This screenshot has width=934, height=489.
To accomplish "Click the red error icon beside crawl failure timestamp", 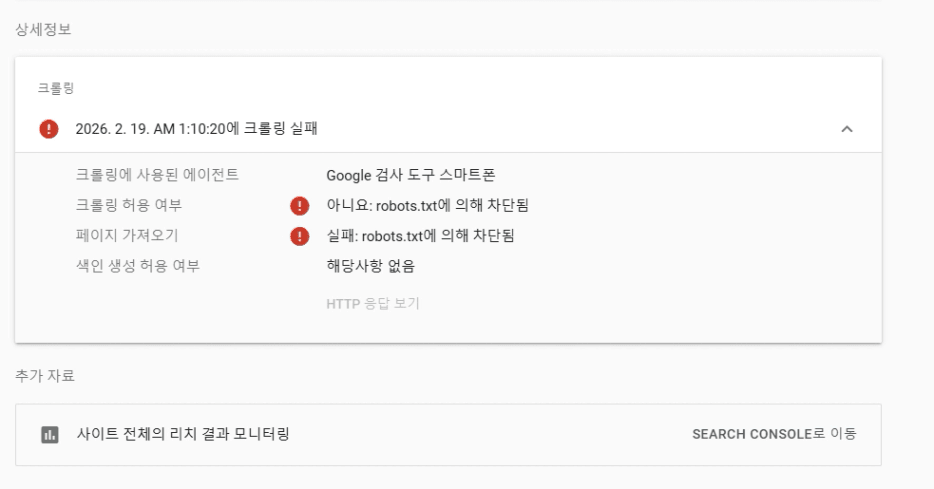I will pyautogui.click(x=48, y=129).
